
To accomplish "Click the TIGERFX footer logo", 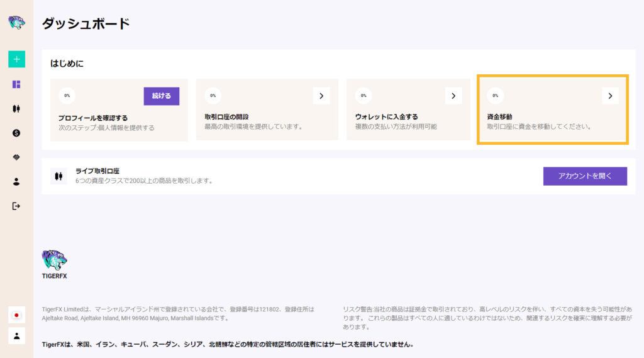I will tap(54, 264).
